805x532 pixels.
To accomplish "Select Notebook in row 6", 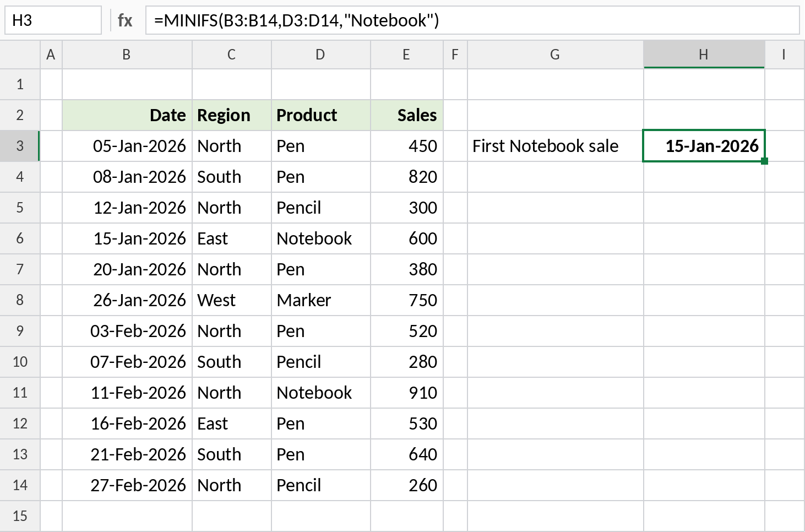I will click(x=321, y=238).
